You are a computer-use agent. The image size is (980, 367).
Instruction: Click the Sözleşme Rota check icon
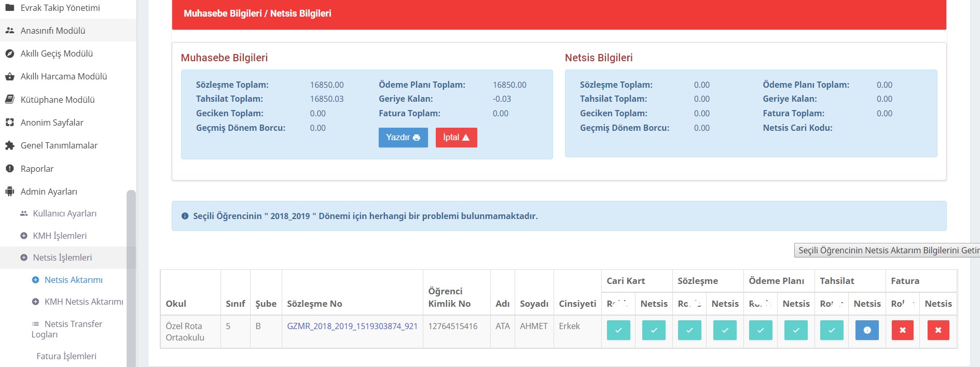click(689, 330)
